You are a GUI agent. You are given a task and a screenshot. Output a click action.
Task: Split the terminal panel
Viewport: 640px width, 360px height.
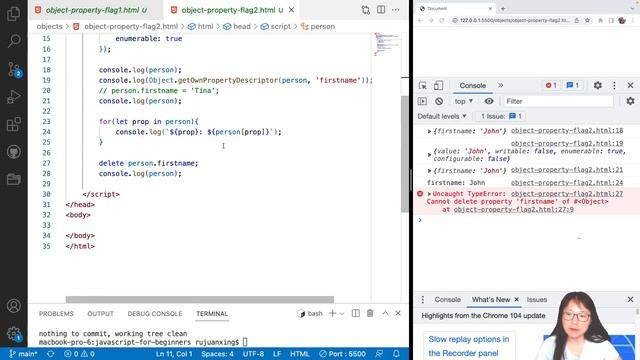(356, 313)
